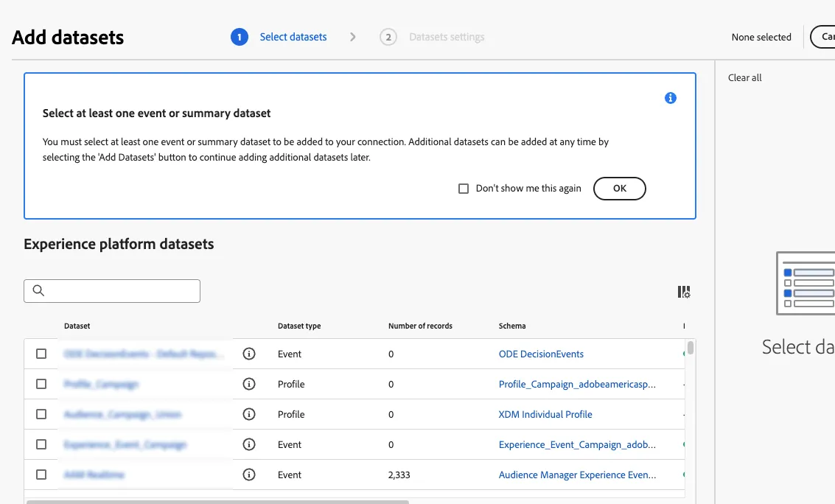Click the table's horizontal scrollbar

(x=217, y=502)
